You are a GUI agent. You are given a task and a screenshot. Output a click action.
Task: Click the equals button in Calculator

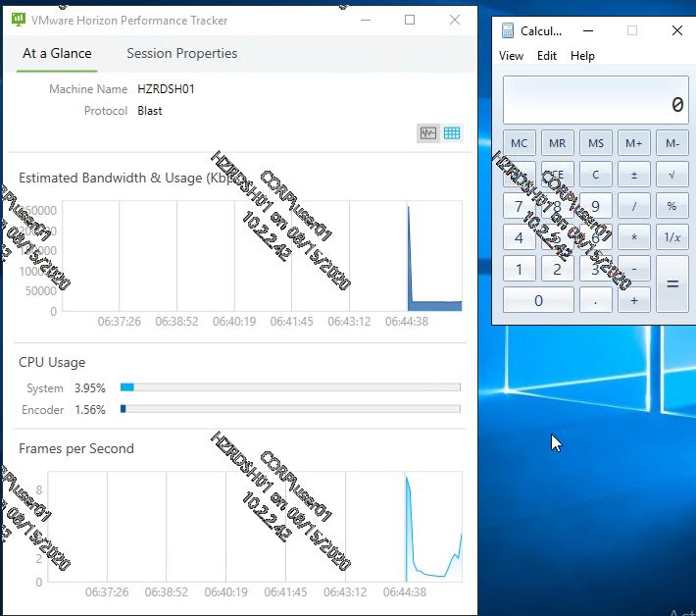click(x=672, y=283)
